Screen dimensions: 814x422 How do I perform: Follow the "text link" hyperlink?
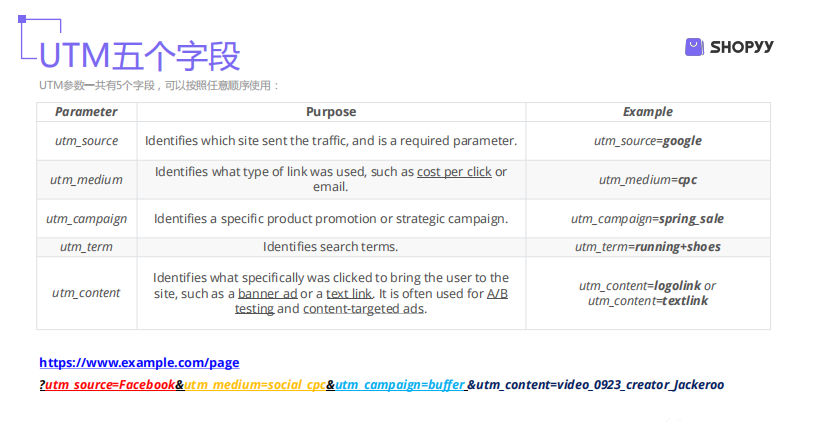[x=349, y=293]
